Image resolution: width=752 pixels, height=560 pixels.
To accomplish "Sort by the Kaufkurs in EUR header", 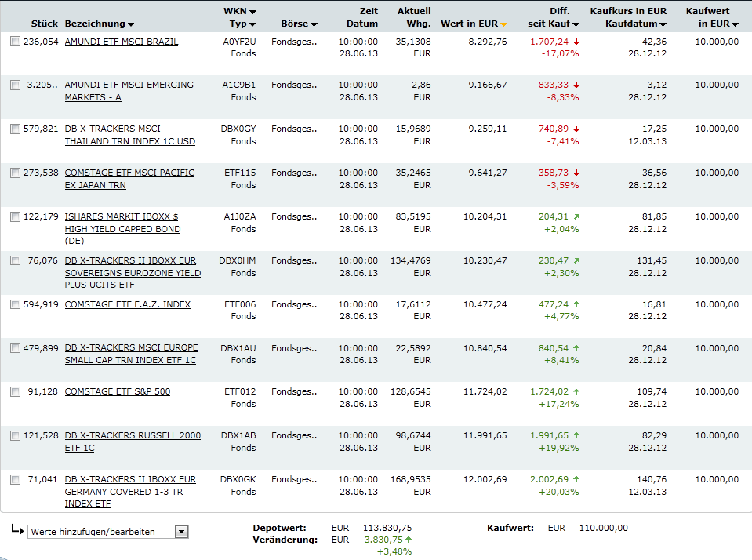I will [x=628, y=11].
